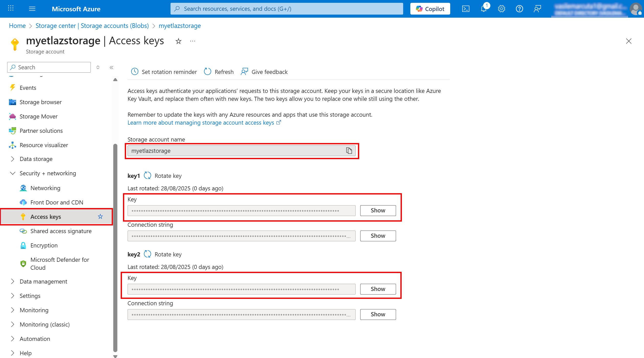Click the sidebar search field
The width and height of the screenshot is (644, 358).
(49, 67)
